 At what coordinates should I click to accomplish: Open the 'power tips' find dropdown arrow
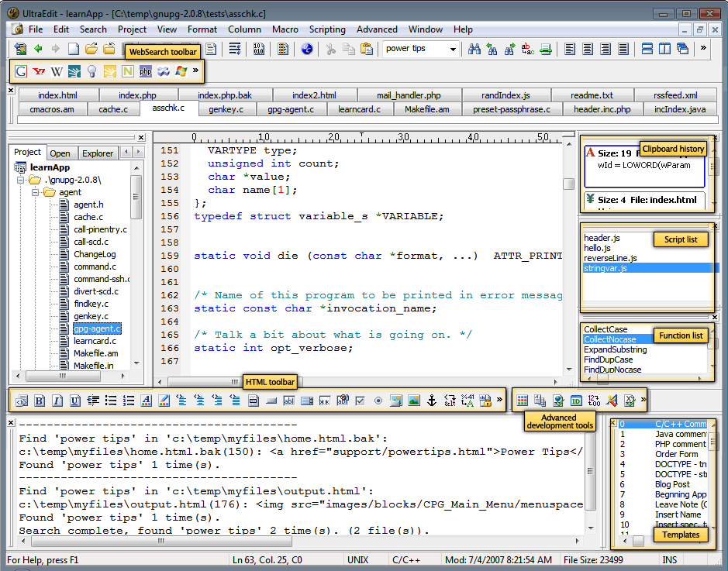453,49
